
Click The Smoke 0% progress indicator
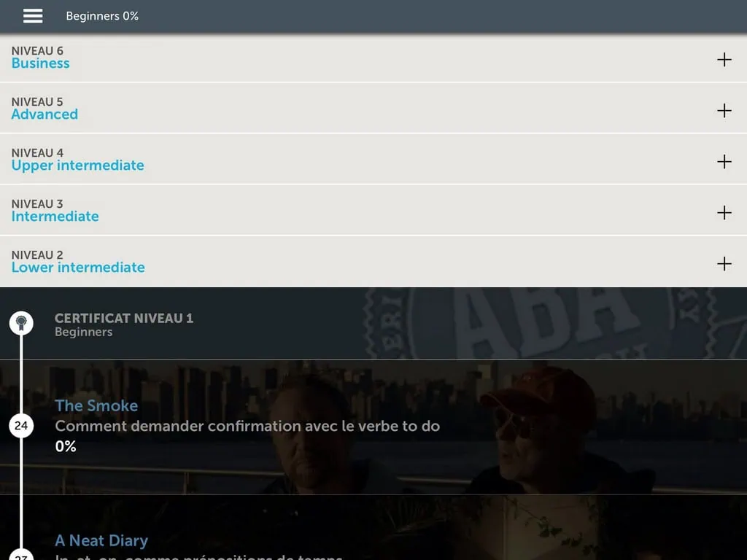[x=66, y=446]
